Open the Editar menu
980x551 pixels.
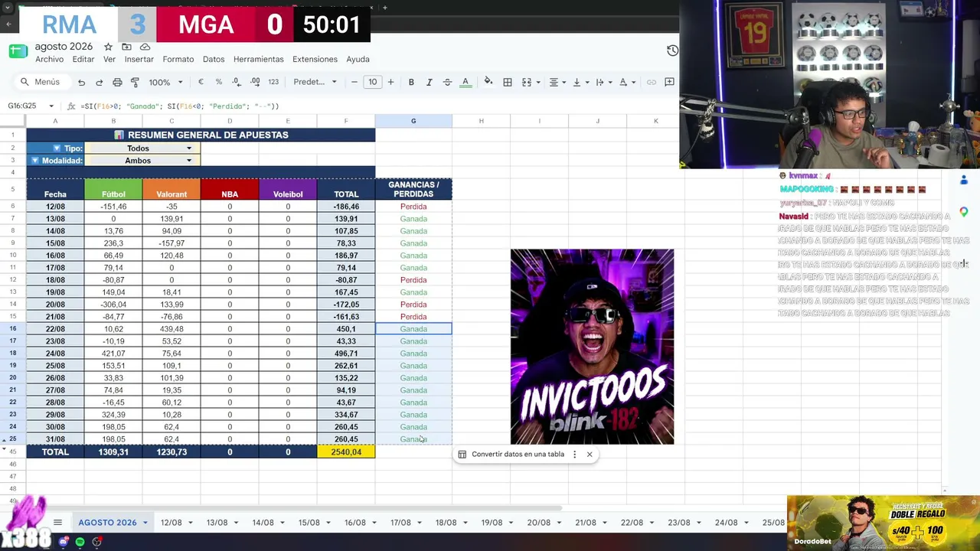click(83, 60)
